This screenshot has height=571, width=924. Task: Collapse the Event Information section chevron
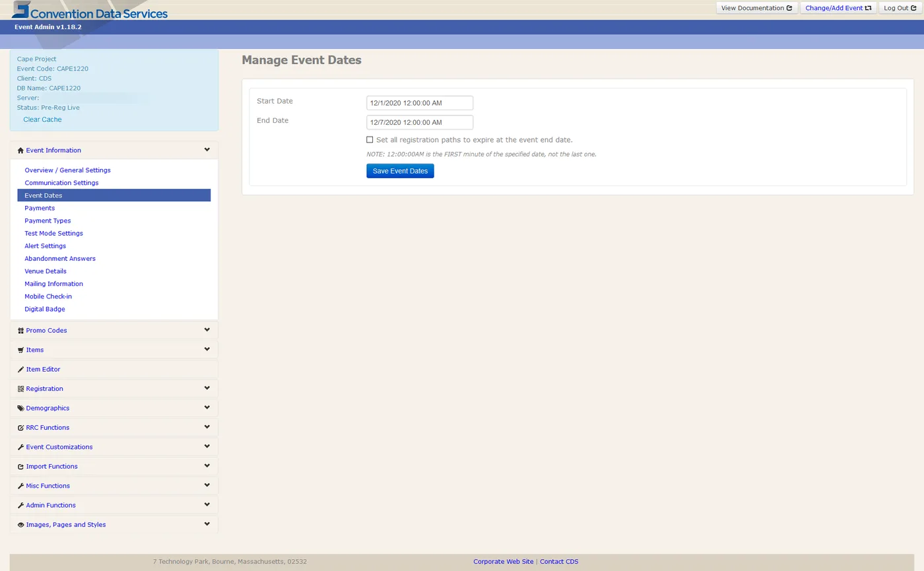[207, 150]
